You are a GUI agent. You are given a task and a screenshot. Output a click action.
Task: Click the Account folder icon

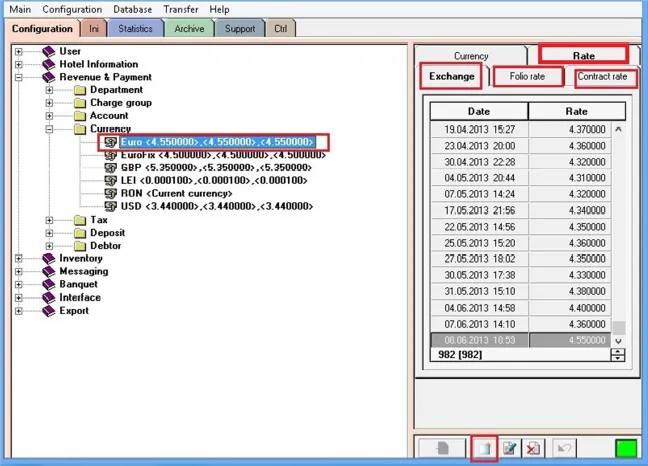click(x=80, y=116)
